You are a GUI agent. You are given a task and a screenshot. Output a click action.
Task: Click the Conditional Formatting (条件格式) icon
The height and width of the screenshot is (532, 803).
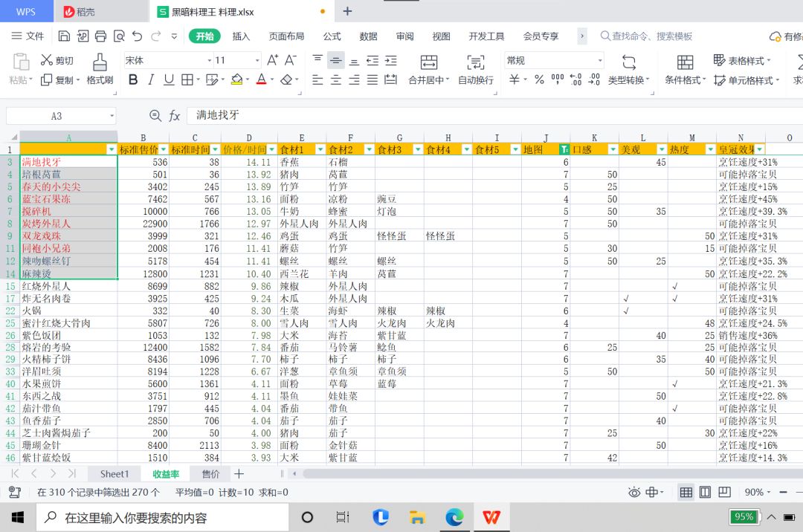pyautogui.click(x=685, y=62)
